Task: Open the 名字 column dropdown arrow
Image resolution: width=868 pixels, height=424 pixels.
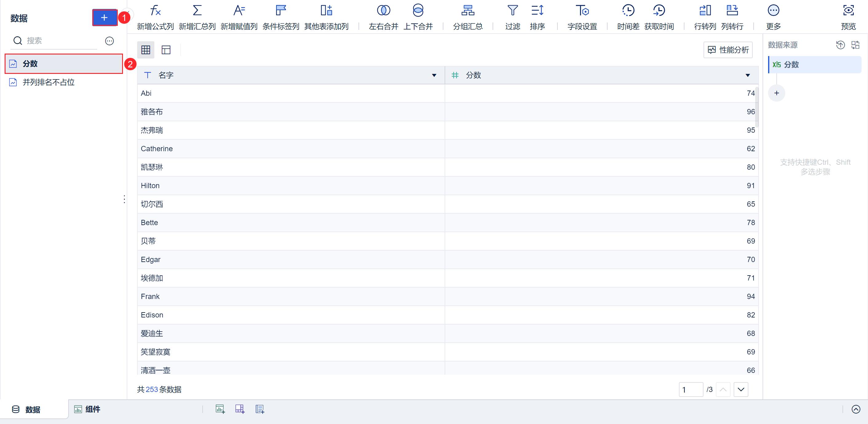Action: [x=434, y=75]
